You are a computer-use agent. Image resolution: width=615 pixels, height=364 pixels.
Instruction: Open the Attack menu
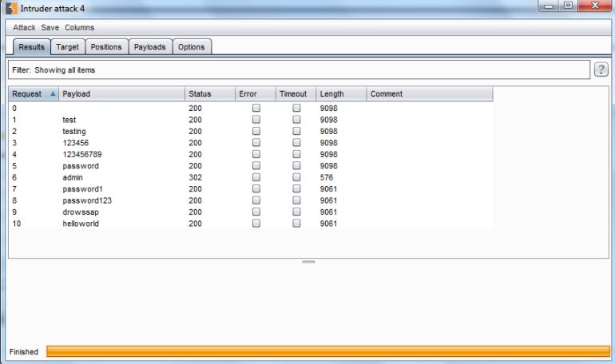click(24, 27)
